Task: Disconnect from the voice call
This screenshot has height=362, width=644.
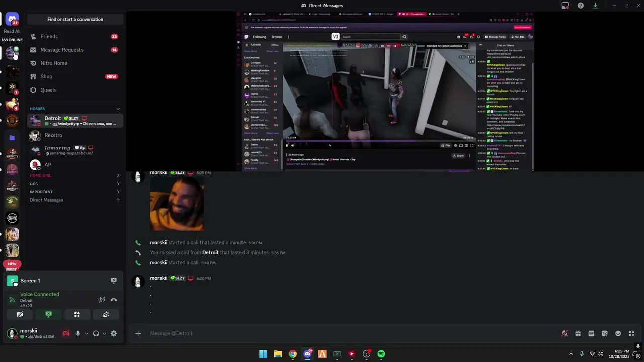Action: click(x=114, y=300)
